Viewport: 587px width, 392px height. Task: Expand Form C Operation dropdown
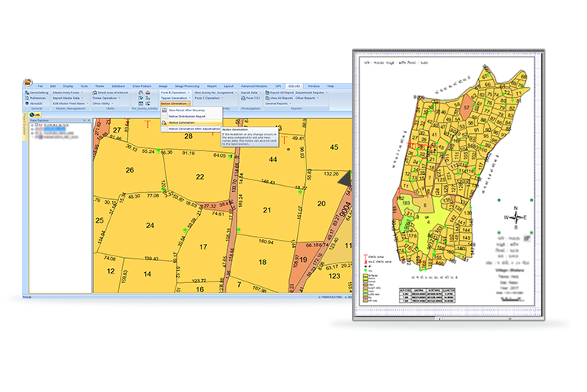point(209,98)
